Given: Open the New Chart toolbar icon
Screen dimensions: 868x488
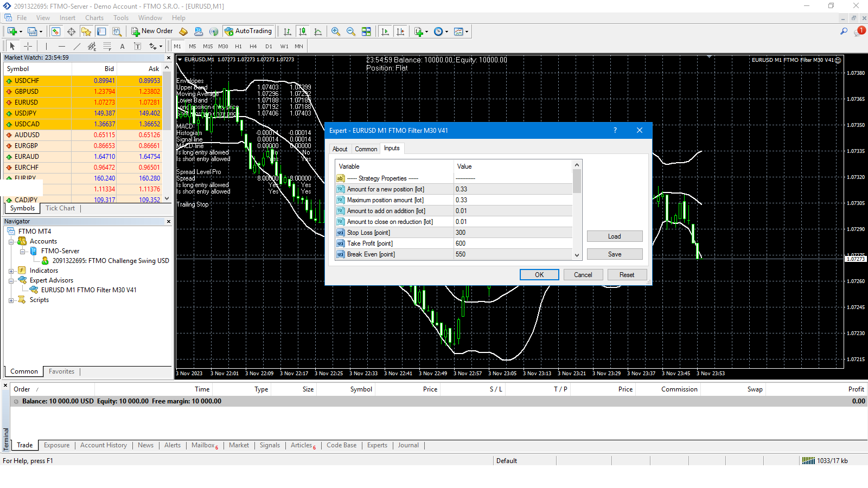Looking at the screenshot, I should coord(12,31).
